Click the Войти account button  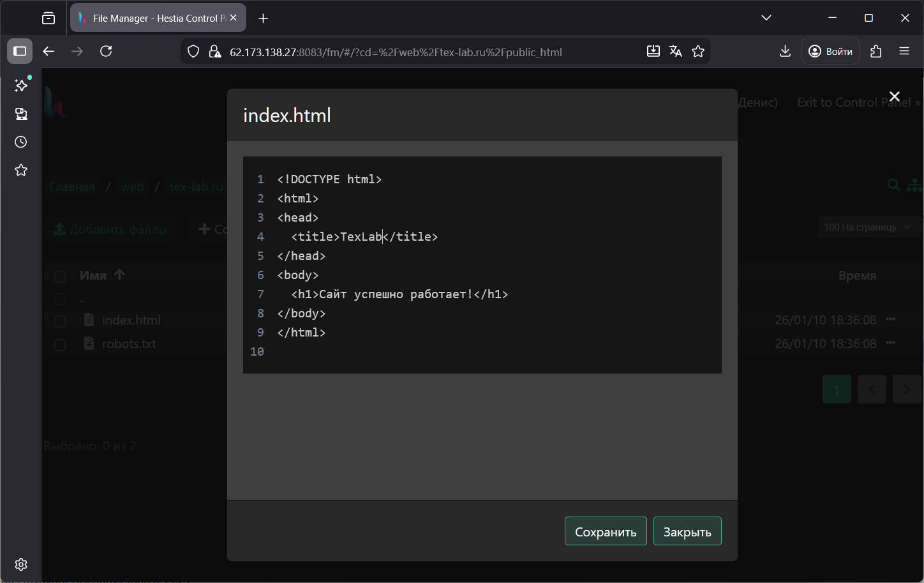[830, 52]
